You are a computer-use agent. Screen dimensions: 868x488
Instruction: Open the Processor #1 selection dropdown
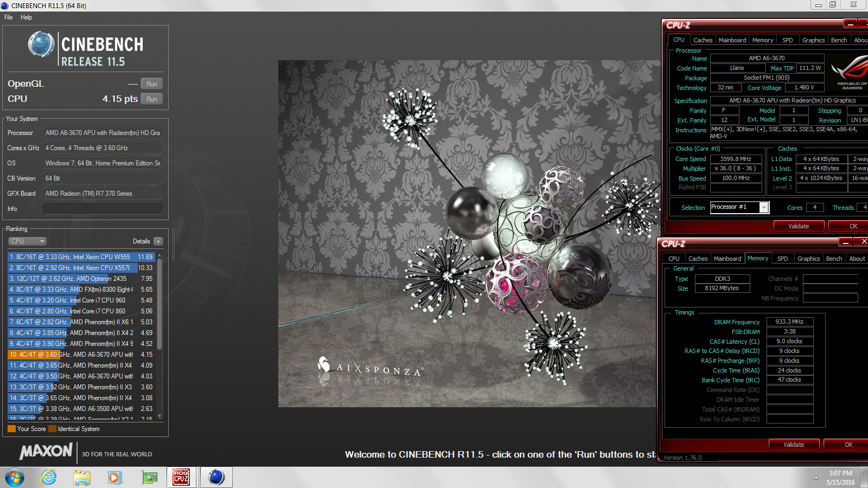coord(764,208)
